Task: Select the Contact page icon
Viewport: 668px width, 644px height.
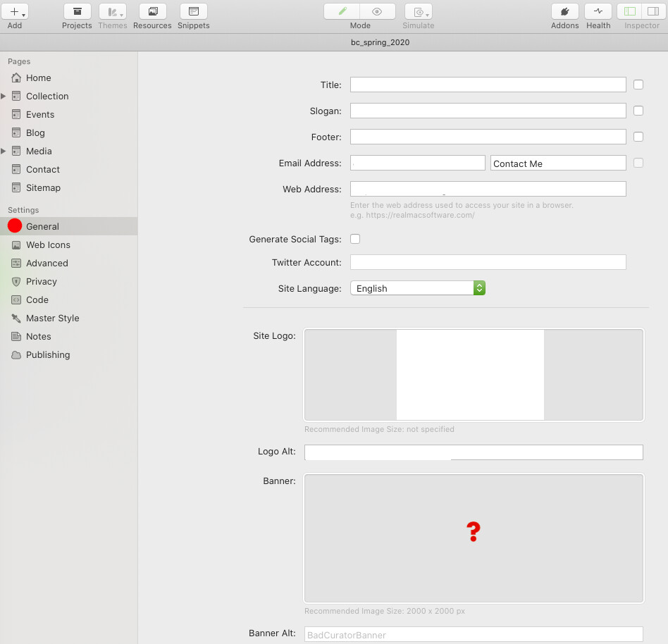Action: (16, 169)
